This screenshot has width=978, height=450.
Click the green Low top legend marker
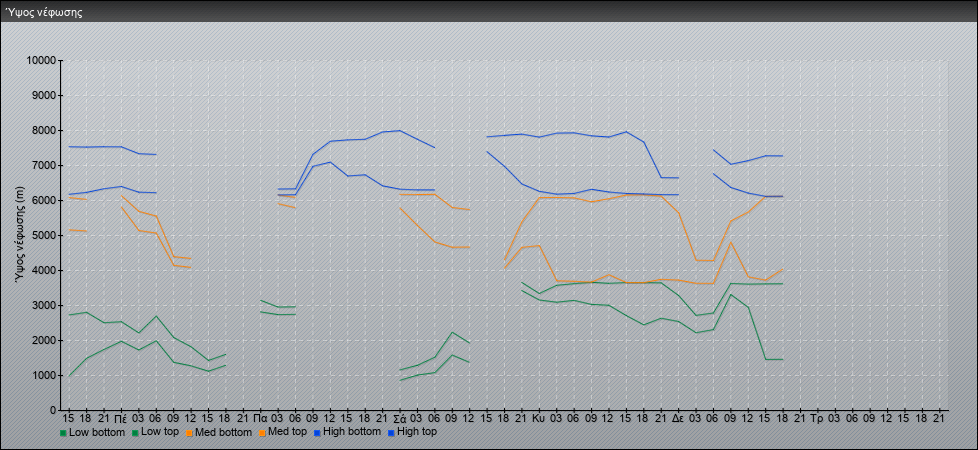coord(135,433)
